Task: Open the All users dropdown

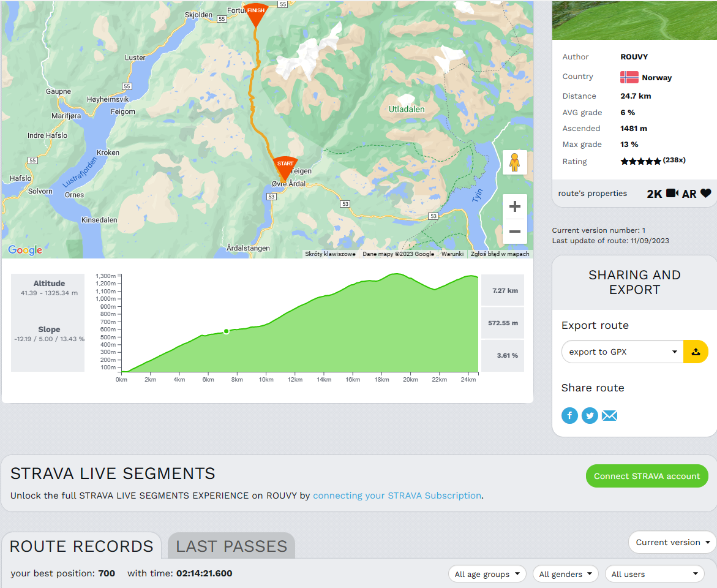Action: click(x=654, y=574)
